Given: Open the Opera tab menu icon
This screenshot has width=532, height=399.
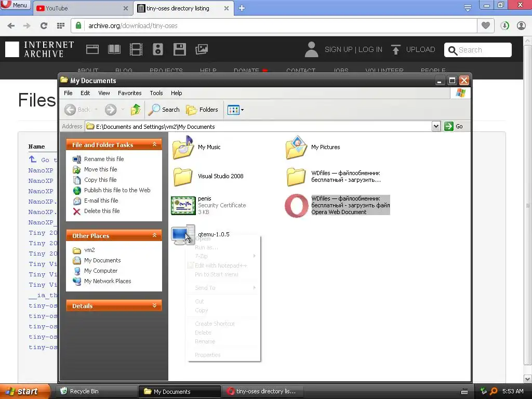Looking at the screenshot, I should pos(468,8).
